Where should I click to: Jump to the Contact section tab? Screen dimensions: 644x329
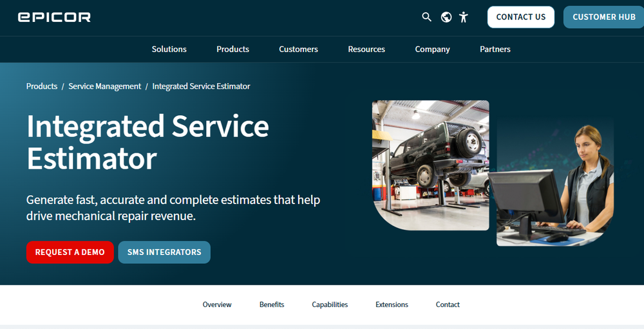(x=448, y=305)
